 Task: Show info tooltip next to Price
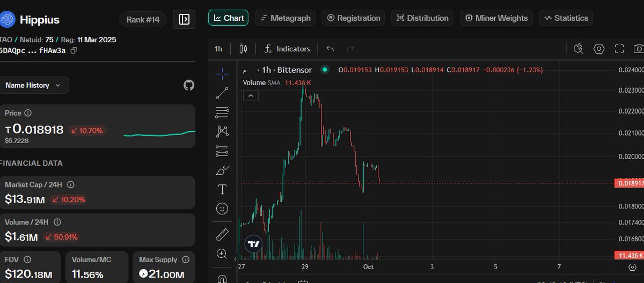(28, 113)
